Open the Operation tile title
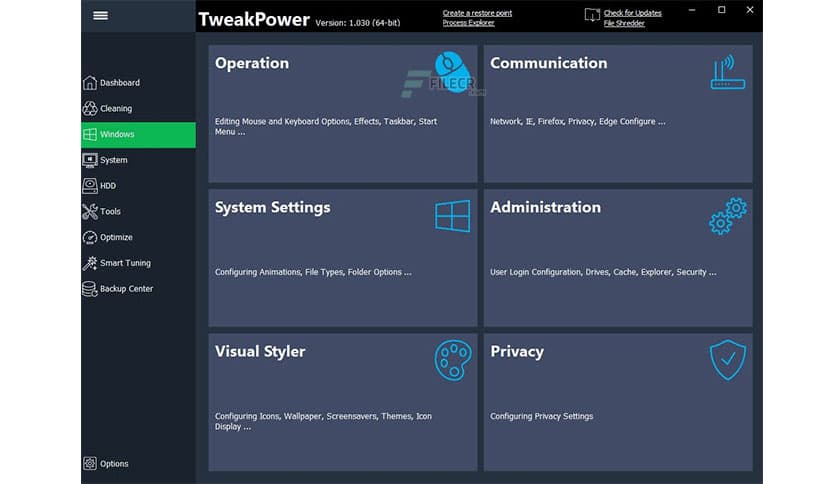The height and width of the screenshot is (484, 836). pos(252,63)
